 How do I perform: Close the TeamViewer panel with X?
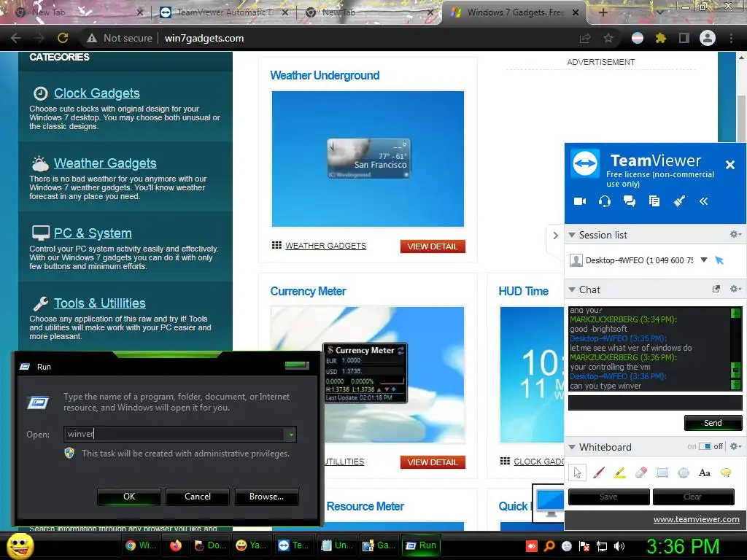(x=729, y=165)
